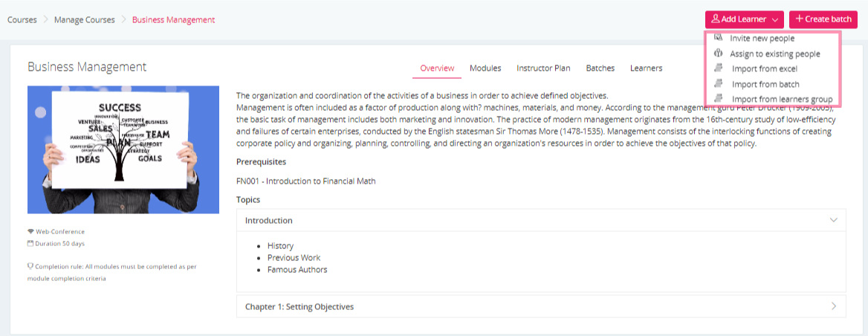Expand Chapter 1: Setting Objectives
This screenshot has height=336, width=868.
pyautogui.click(x=834, y=306)
